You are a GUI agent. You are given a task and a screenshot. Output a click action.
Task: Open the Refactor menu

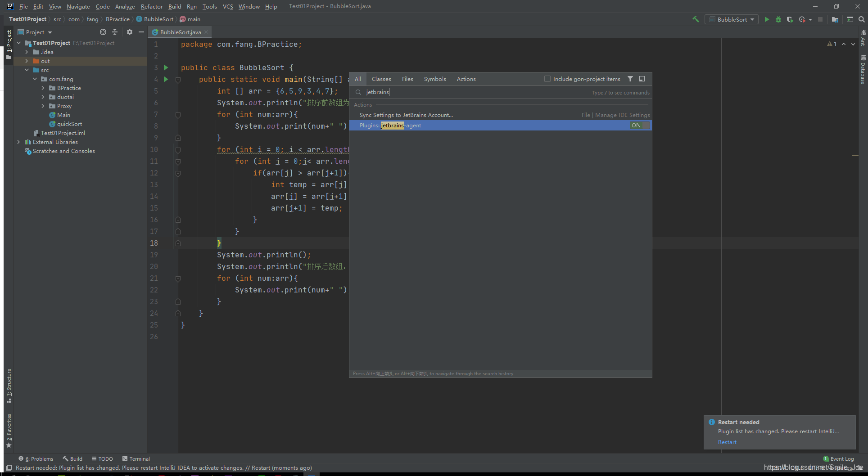(152, 6)
